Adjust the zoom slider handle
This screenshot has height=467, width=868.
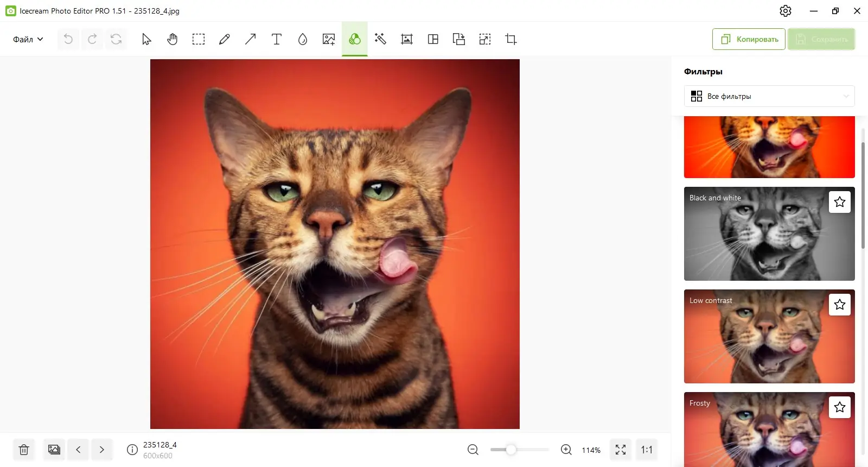tap(510, 450)
